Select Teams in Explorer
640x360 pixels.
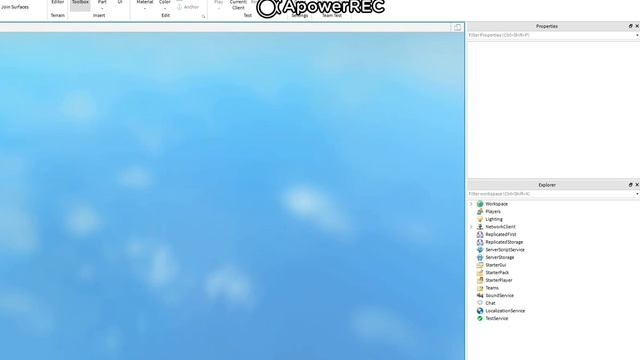point(492,288)
